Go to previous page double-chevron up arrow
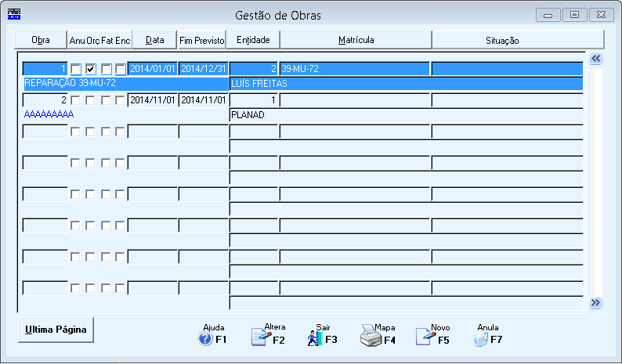622x364 pixels. pyautogui.click(x=595, y=59)
